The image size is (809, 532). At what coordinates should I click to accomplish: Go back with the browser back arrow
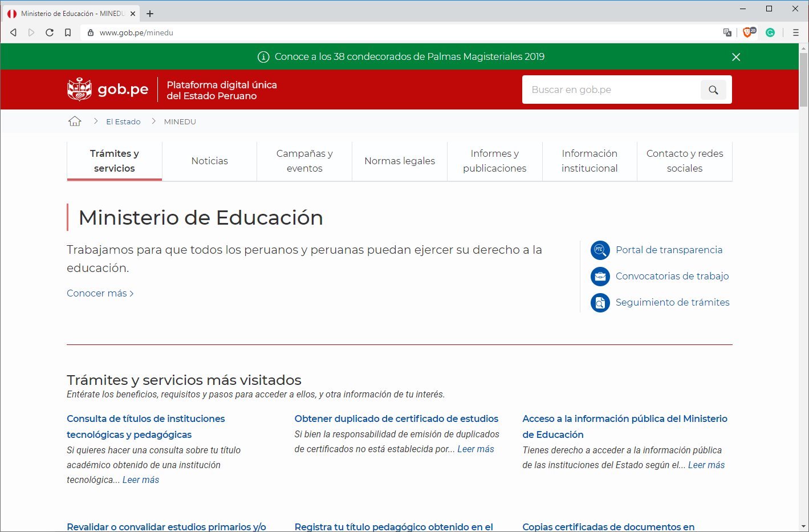click(x=13, y=33)
